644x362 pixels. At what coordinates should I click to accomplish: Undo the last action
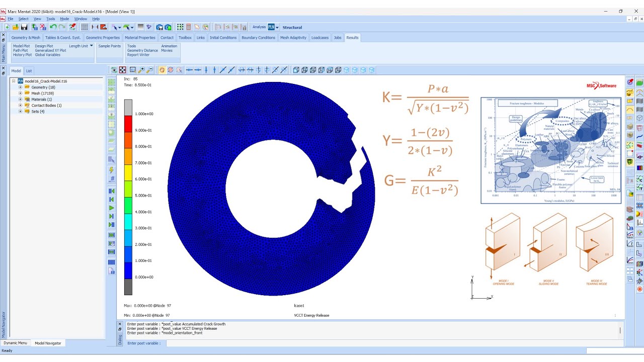point(53,27)
